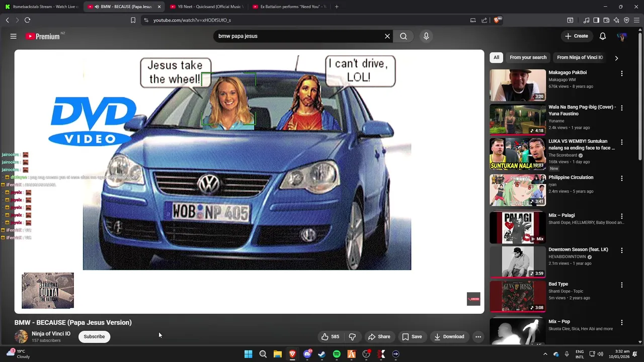The image size is (644, 362).
Task: Open the Ninja of Vinci IO channel name
Action: click(x=51, y=334)
